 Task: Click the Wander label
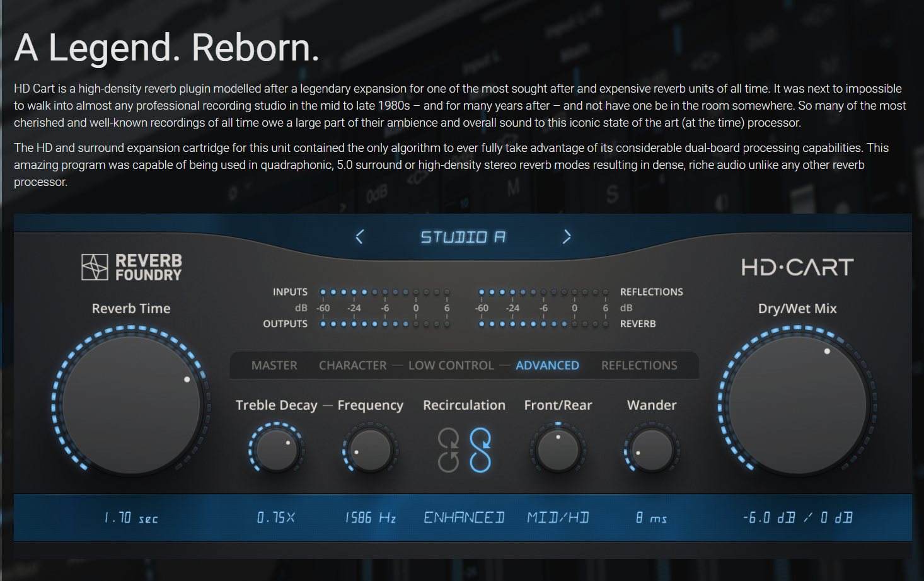pyautogui.click(x=652, y=405)
